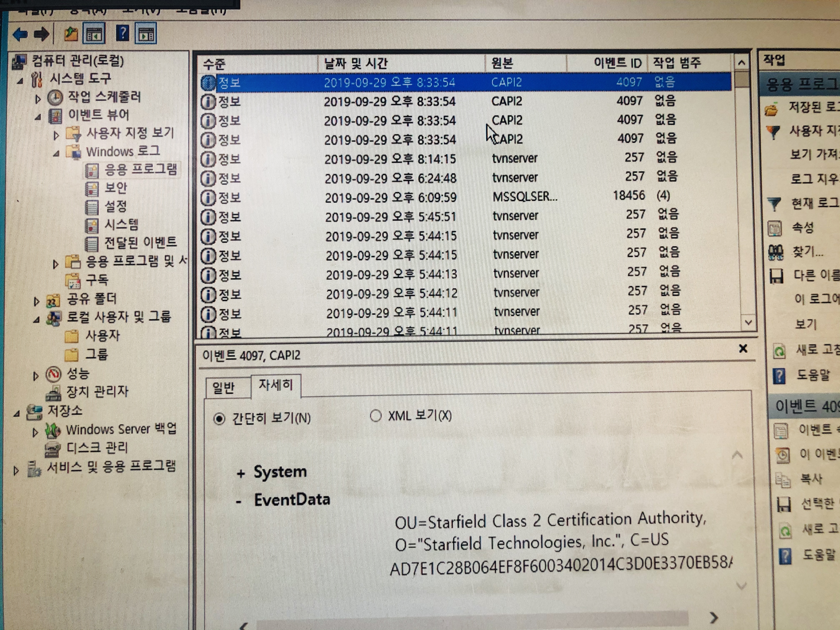Click the back arrow toolbar icon

pos(20,35)
